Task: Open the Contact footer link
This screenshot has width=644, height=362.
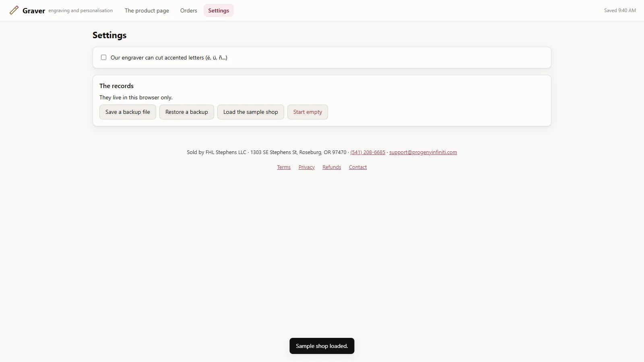Action: pos(358,167)
